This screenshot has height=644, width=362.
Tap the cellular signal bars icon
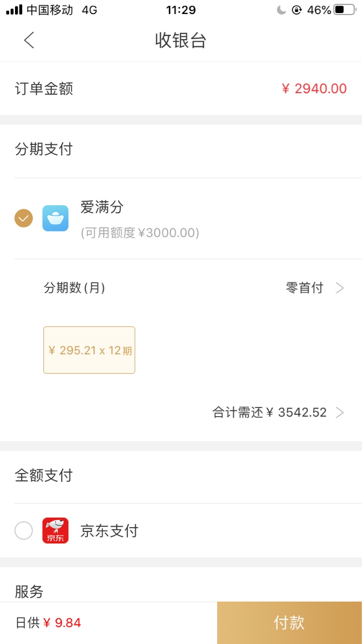pyautogui.click(x=14, y=10)
